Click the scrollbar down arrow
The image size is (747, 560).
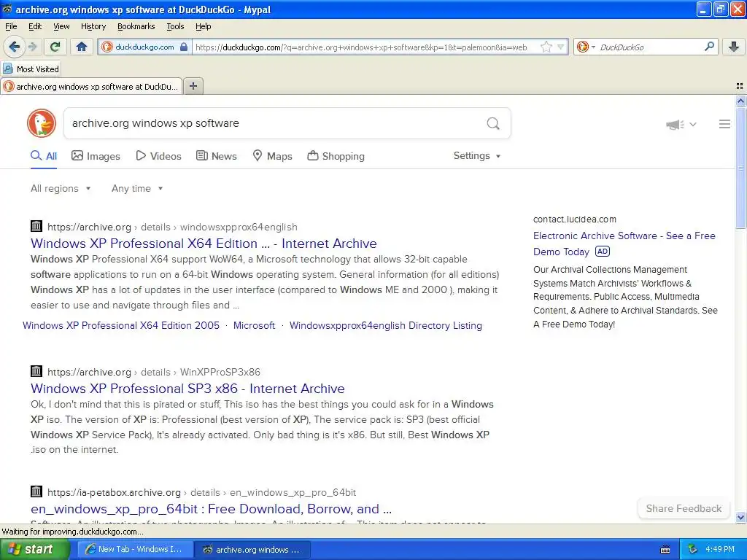[x=740, y=517]
